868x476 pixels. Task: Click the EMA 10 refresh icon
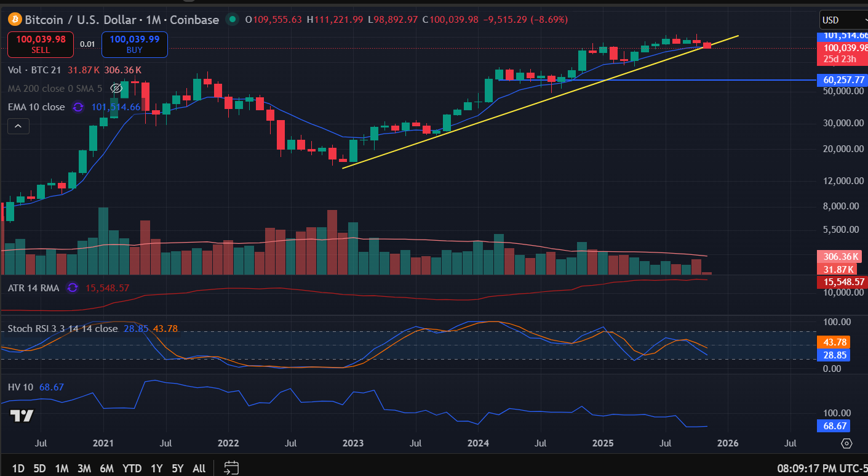coord(78,107)
